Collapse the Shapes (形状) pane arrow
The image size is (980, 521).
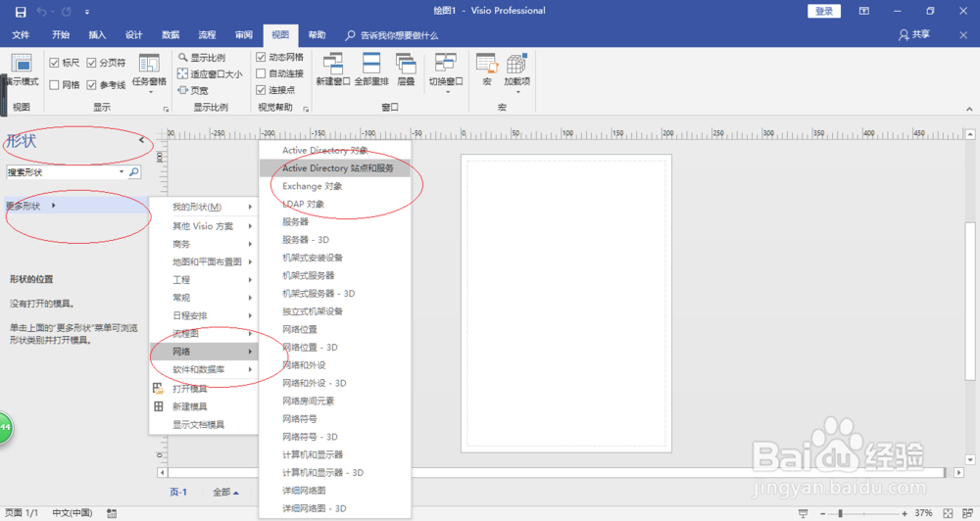141,140
